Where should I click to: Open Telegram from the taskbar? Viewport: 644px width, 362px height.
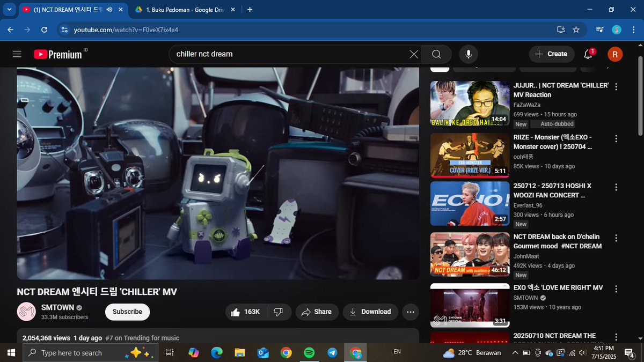332,352
